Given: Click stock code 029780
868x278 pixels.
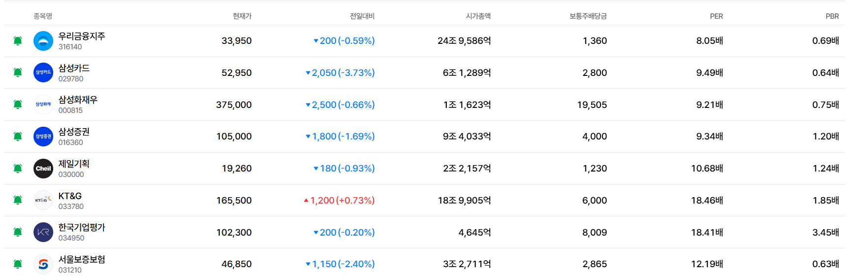Looking at the screenshot, I should 71,79.
